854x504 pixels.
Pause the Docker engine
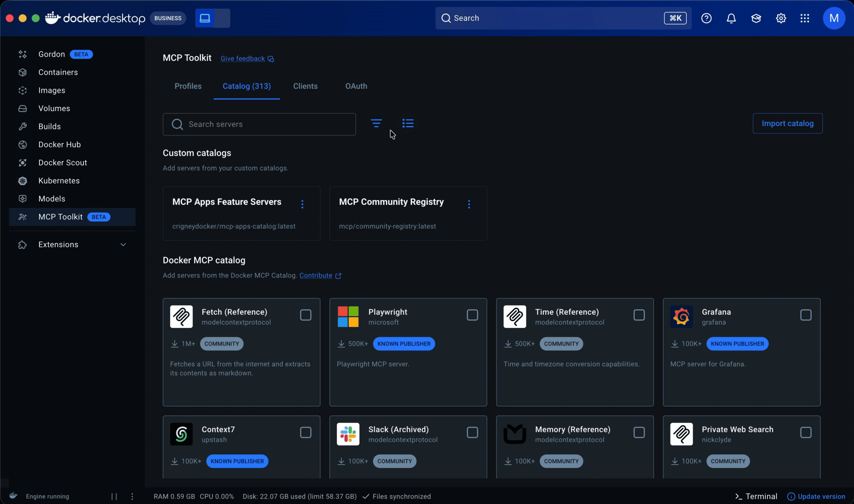pyautogui.click(x=114, y=497)
